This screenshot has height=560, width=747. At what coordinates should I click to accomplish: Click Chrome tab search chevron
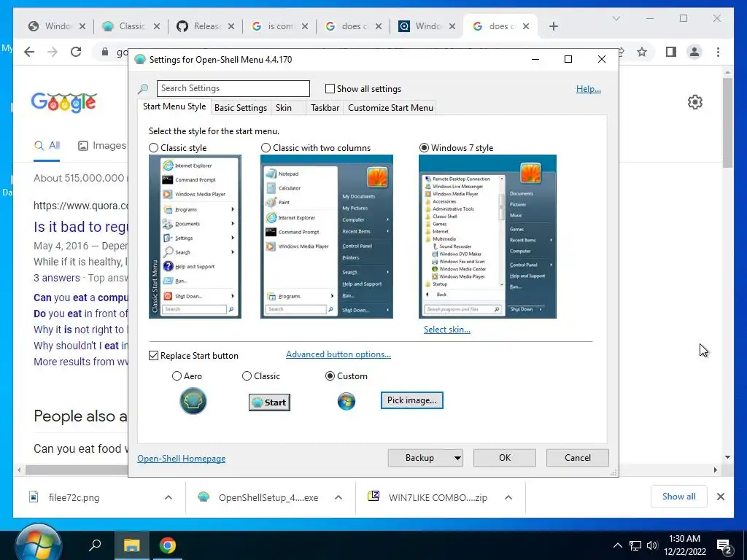click(x=616, y=18)
